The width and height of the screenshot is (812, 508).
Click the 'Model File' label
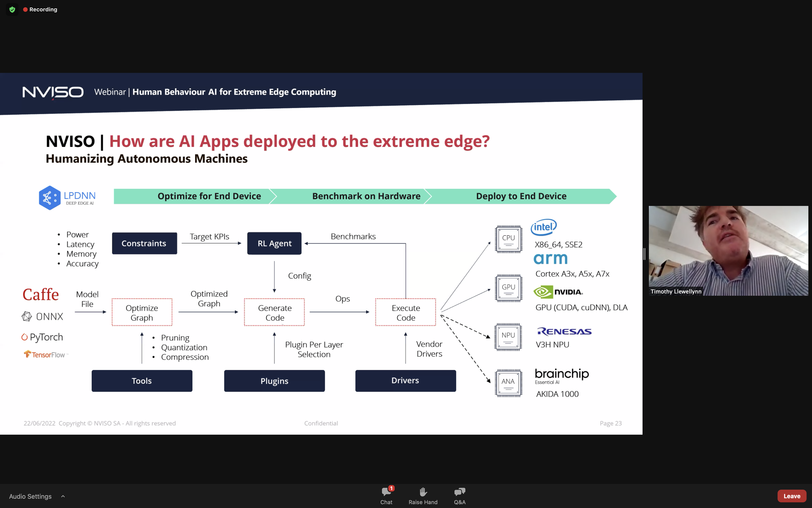[87, 299]
